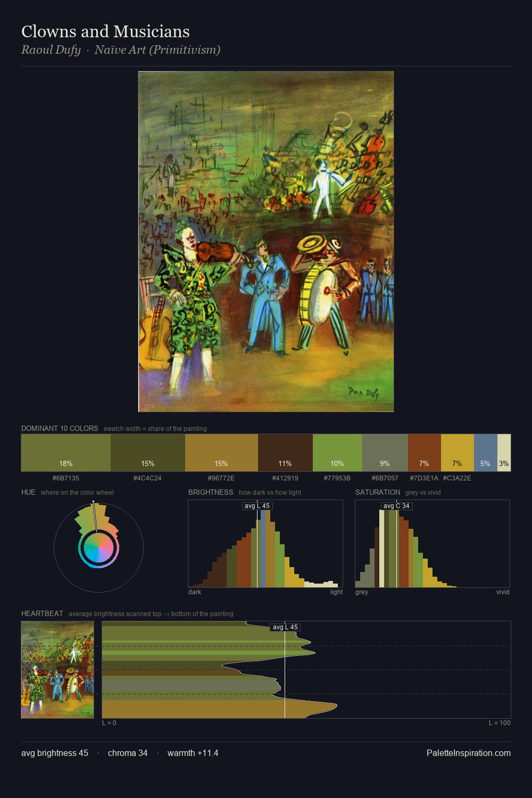Click the hex code #6B7135
532x798 pixels.
click(x=66, y=478)
